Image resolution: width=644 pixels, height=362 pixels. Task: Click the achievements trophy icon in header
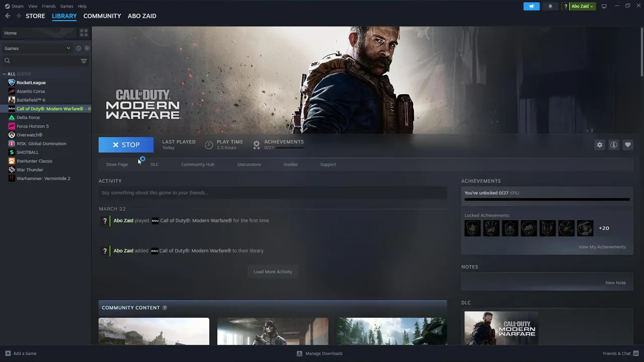tap(257, 145)
